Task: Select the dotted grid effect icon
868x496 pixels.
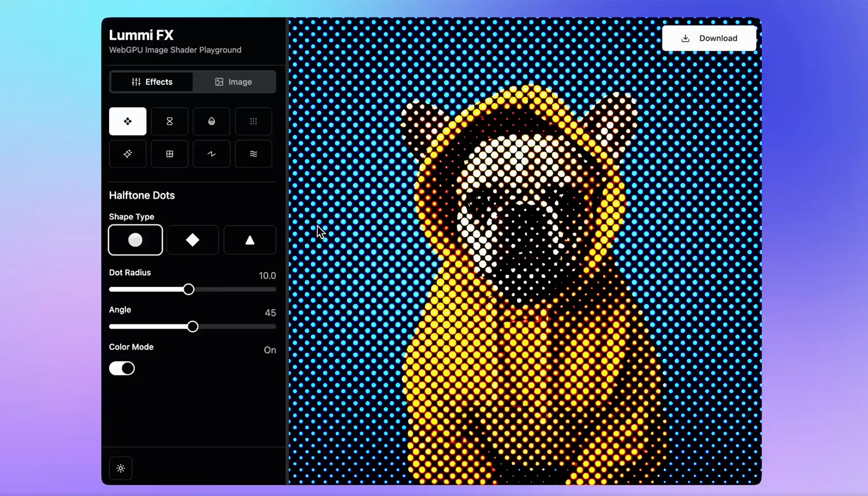Action: coord(253,121)
